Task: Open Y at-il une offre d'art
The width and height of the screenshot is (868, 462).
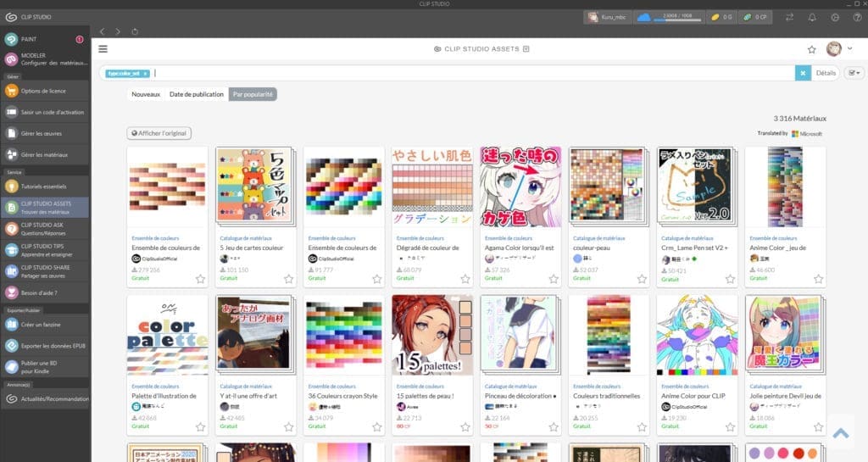Action: point(248,396)
